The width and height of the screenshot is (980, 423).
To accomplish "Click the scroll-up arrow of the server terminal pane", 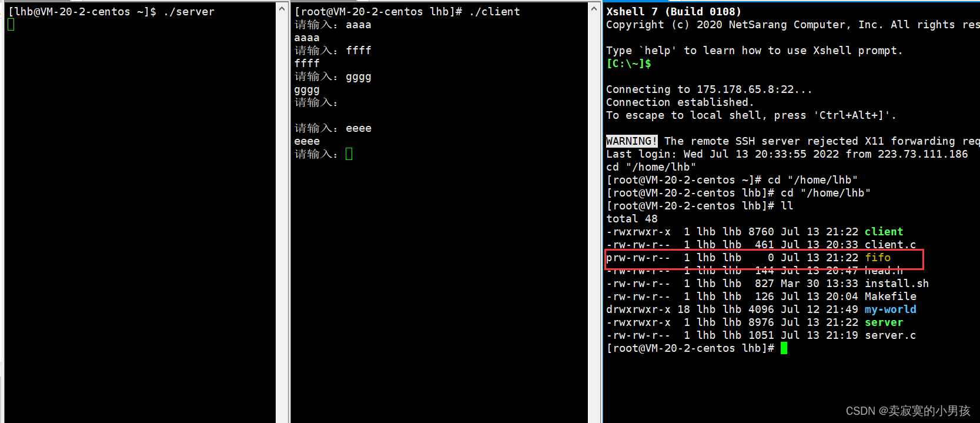I will pyautogui.click(x=282, y=9).
